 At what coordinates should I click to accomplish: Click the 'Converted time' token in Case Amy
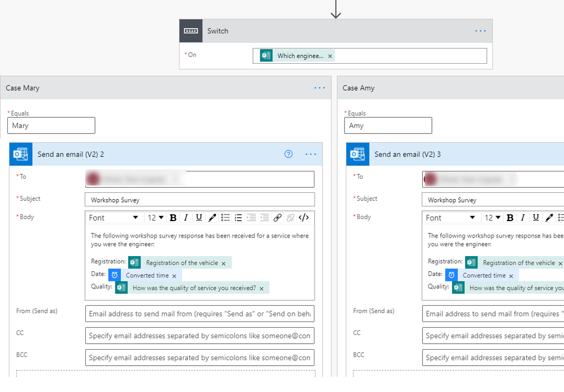[482, 275]
